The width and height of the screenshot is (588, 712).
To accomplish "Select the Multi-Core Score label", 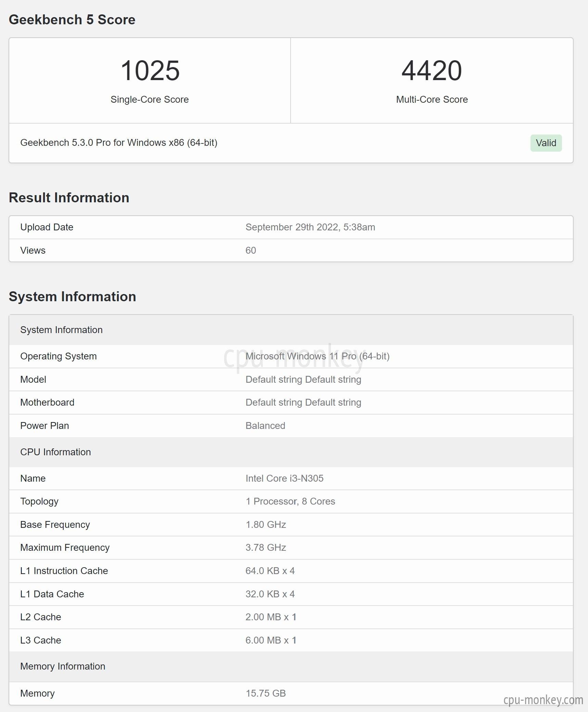I will tap(432, 99).
